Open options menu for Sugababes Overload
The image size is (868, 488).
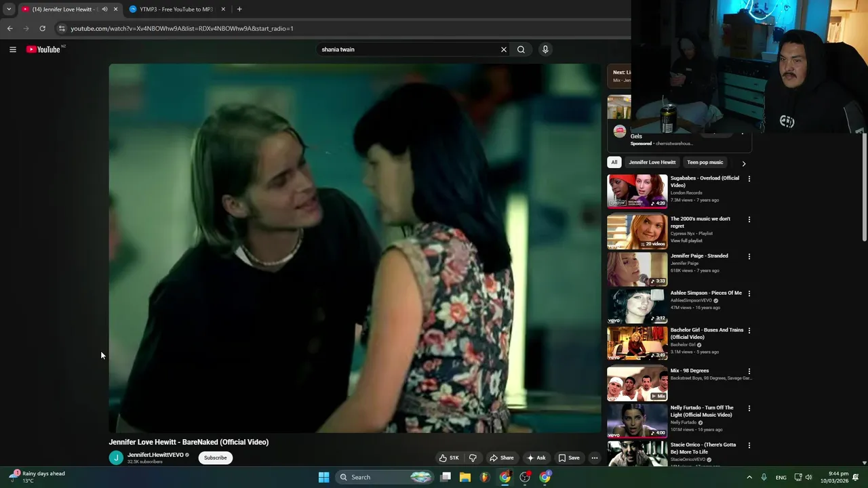(x=749, y=179)
